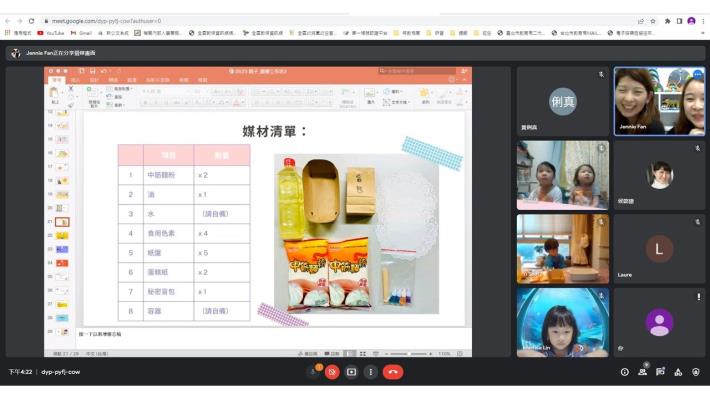The height and width of the screenshot is (399, 710).
Task: Select the boy at table video tile
Action: [x=563, y=249]
